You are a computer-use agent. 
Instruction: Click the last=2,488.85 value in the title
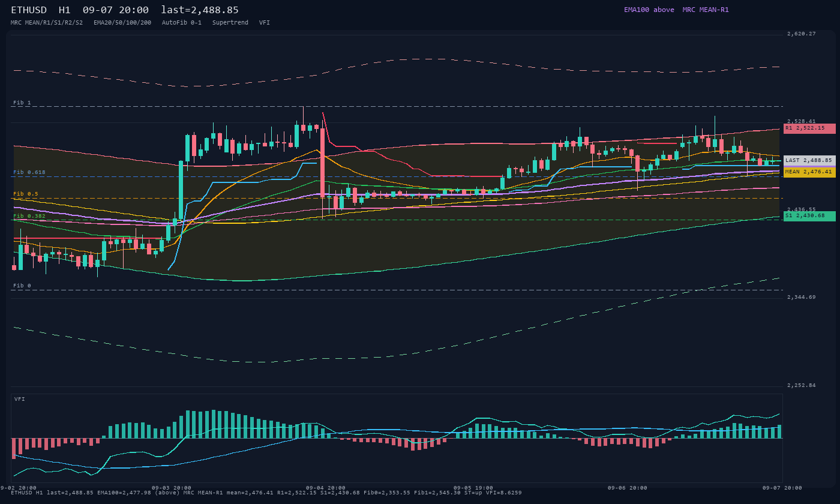(x=200, y=10)
